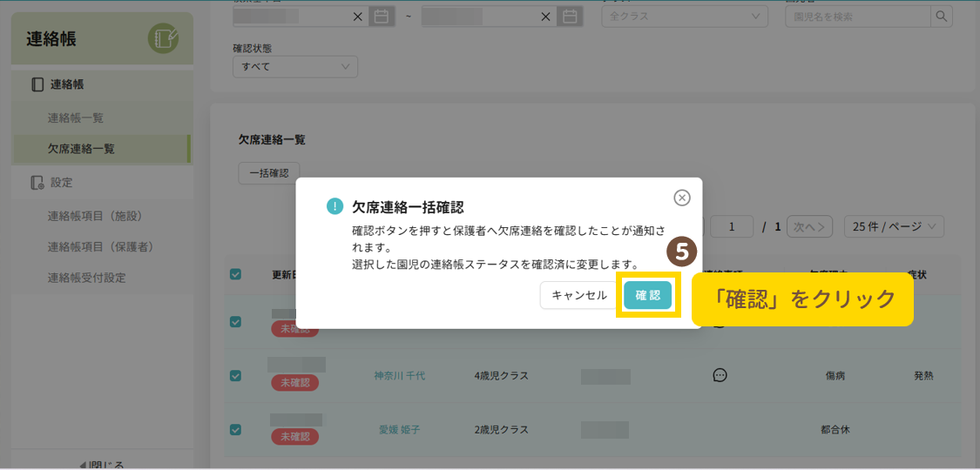Click キャンセル to dismiss the dialog

578,295
